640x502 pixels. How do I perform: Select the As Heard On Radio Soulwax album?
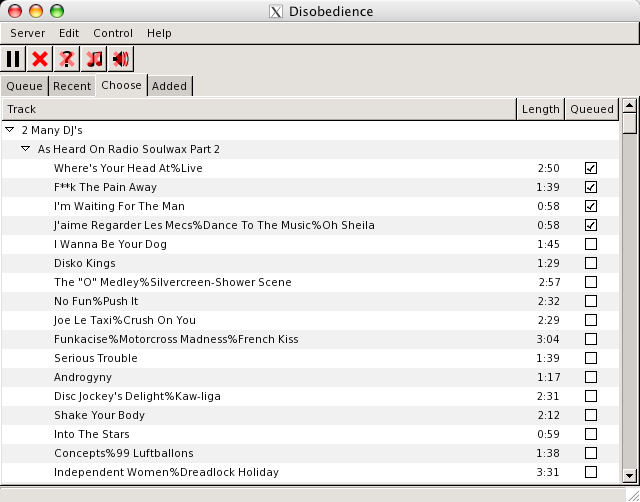(x=310, y=149)
